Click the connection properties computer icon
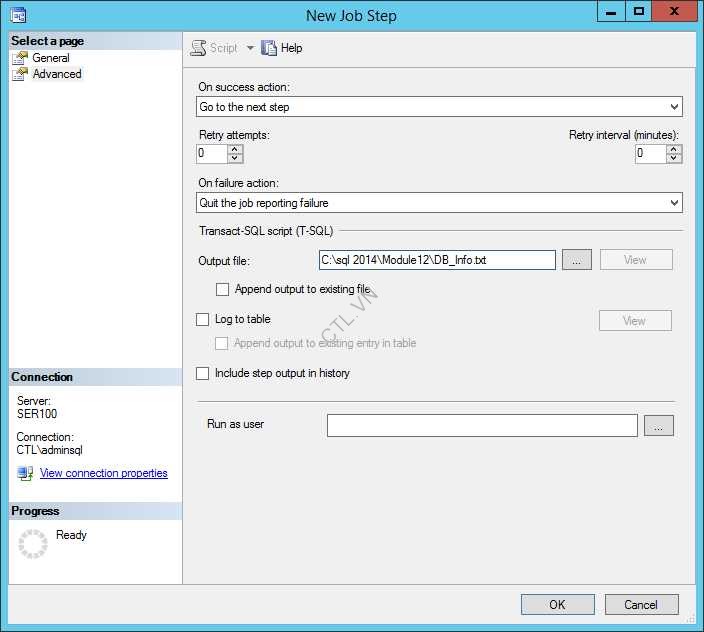704x632 pixels. [x=25, y=473]
